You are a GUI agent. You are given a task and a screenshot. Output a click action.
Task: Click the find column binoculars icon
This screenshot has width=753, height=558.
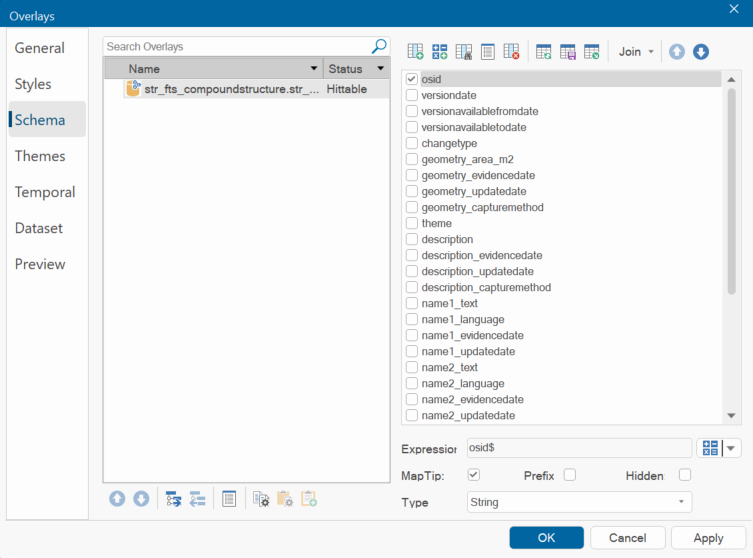[463, 51]
